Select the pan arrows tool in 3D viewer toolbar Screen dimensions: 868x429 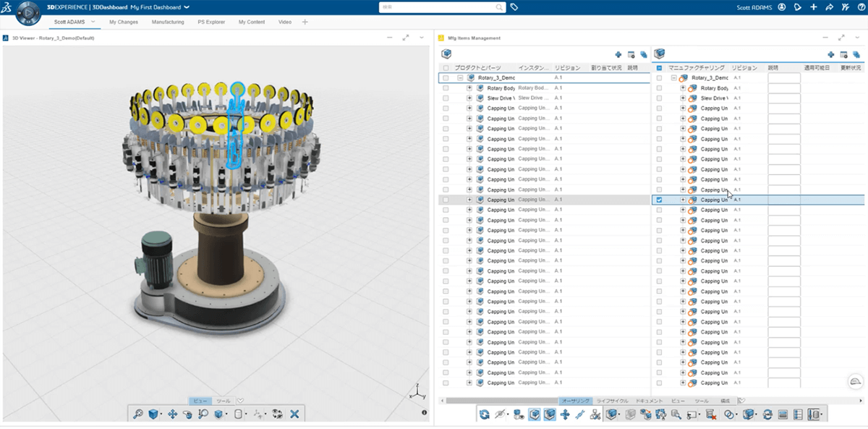point(172,415)
